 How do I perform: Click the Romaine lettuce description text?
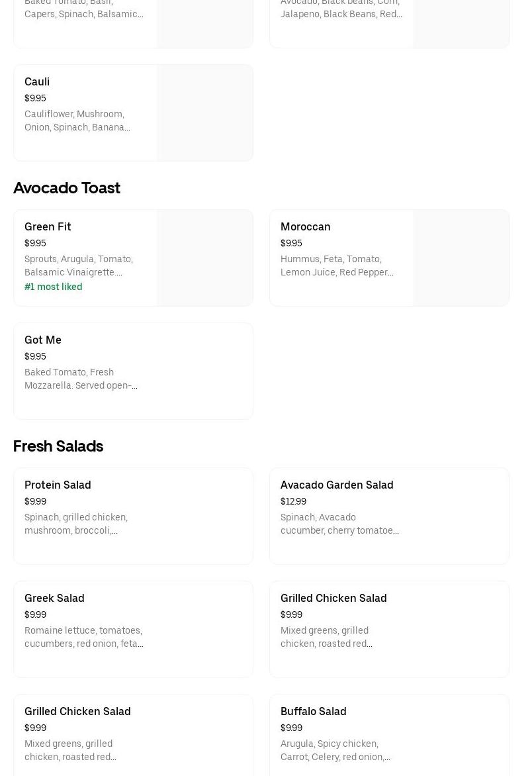83,637
